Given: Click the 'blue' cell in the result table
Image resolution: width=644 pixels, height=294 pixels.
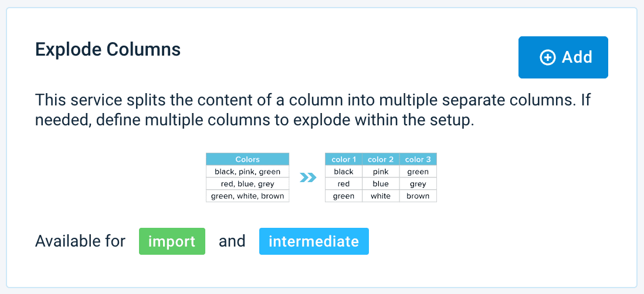Looking at the screenshot, I should 381,184.
